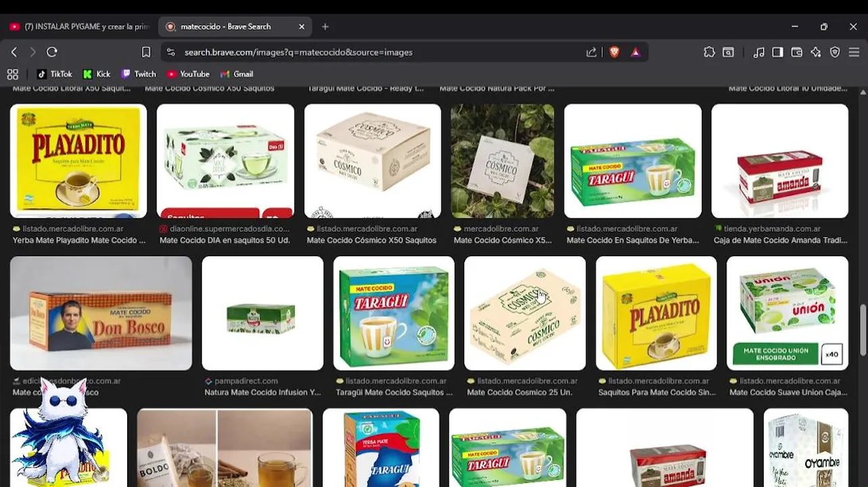Open the Cosmico 25 Un. box image
The image size is (868, 487).
click(525, 313)
